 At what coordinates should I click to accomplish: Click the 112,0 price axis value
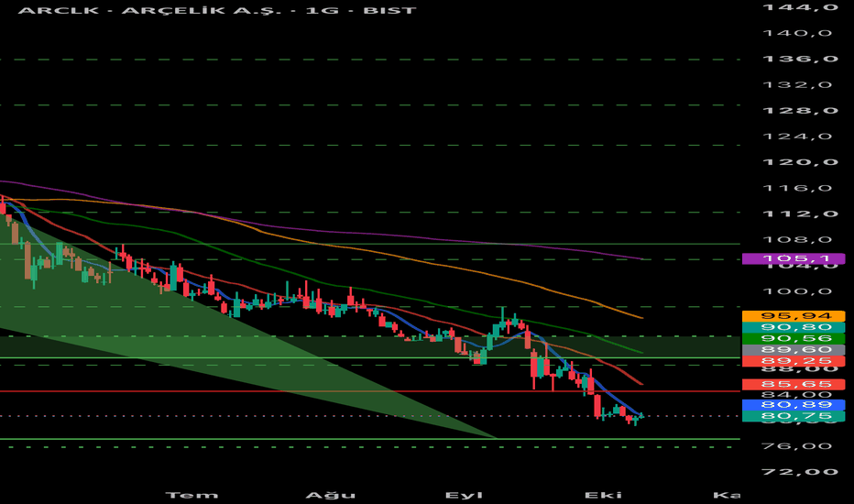800,214
